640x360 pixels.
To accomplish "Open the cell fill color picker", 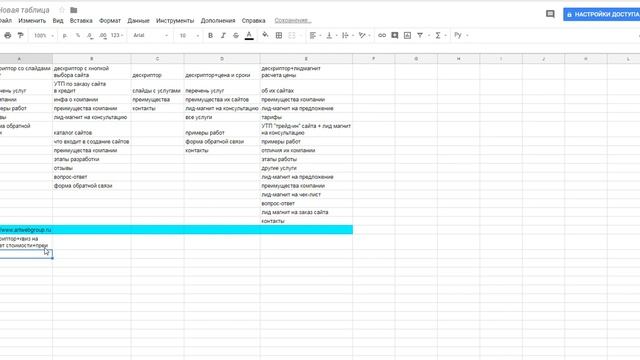I will 265,36.
